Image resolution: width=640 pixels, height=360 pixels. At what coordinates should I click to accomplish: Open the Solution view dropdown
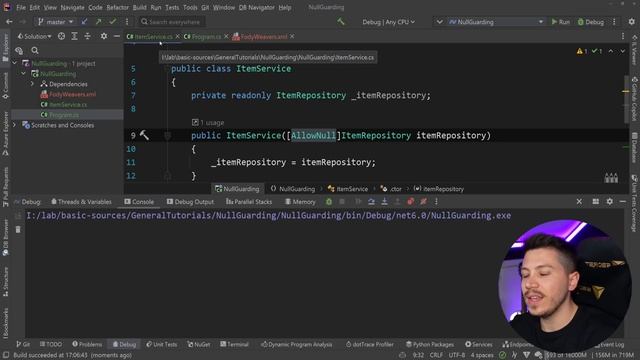(x=34, y=36)
